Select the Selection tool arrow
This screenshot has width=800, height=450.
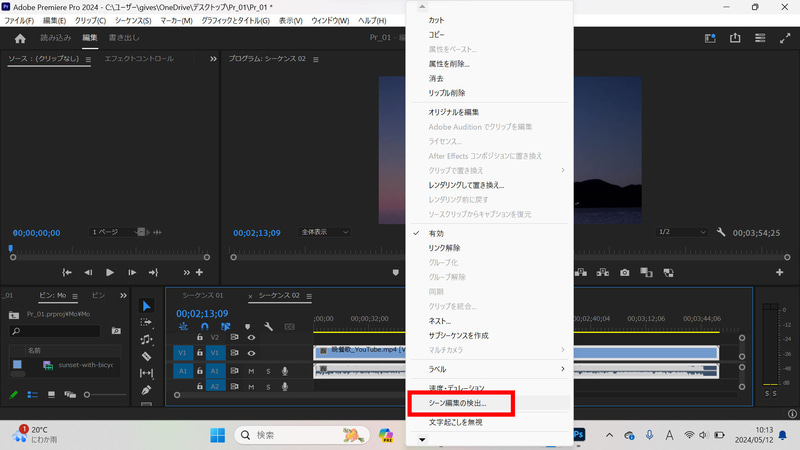pos(146,306)
